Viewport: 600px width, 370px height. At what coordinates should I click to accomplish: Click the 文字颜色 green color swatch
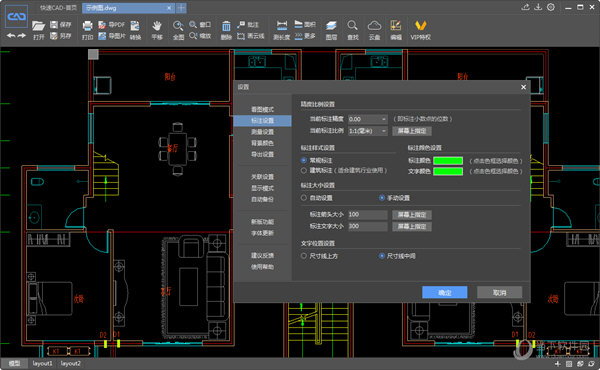448,171
